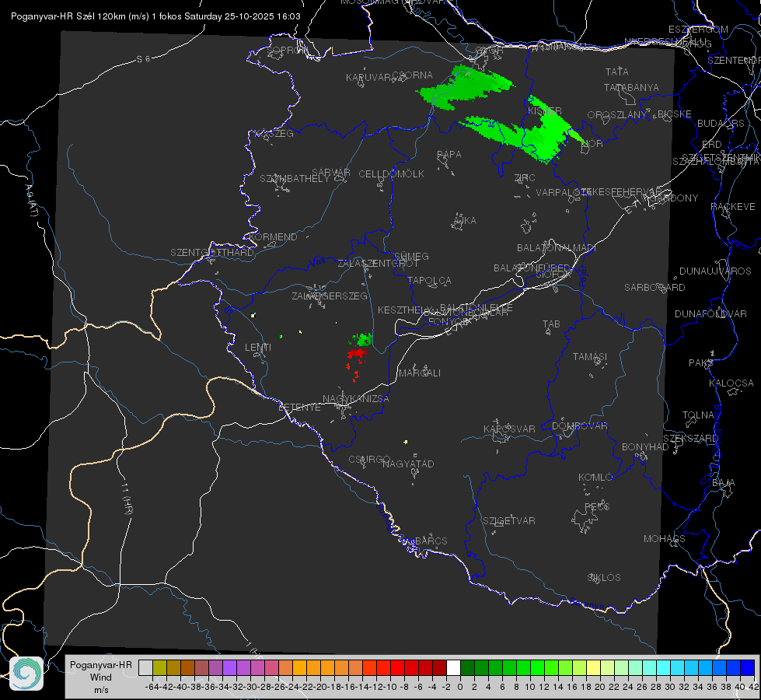This screenshot has height=700, width=761.
Task: Click the SIKLOS city label
Action: 604,578
